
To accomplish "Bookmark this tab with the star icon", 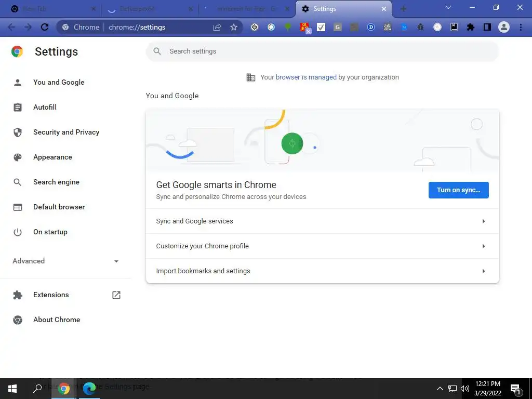I will [234, 27].
